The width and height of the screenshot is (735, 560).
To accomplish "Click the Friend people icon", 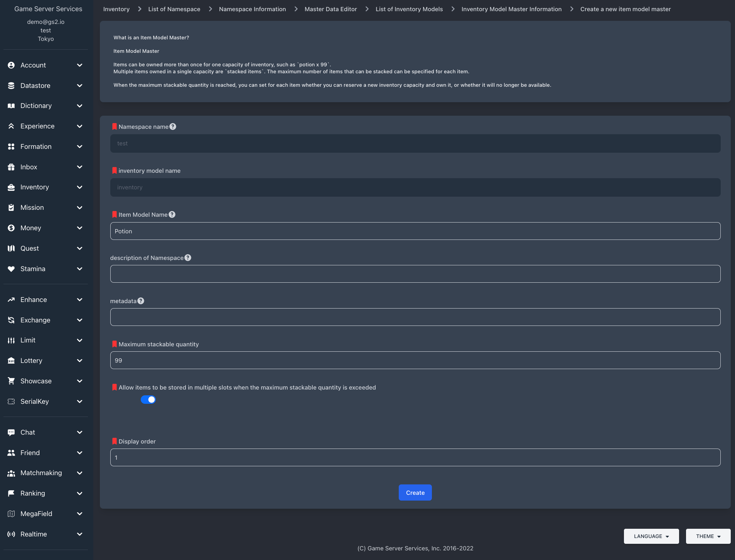I will click(x=11, y=453).
